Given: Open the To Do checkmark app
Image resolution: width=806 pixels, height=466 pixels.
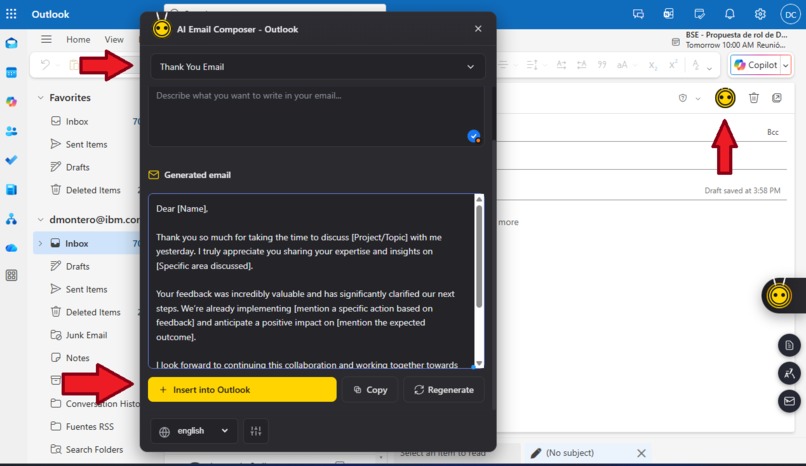Looking at the screenshot, I should [x=11, y=160].
